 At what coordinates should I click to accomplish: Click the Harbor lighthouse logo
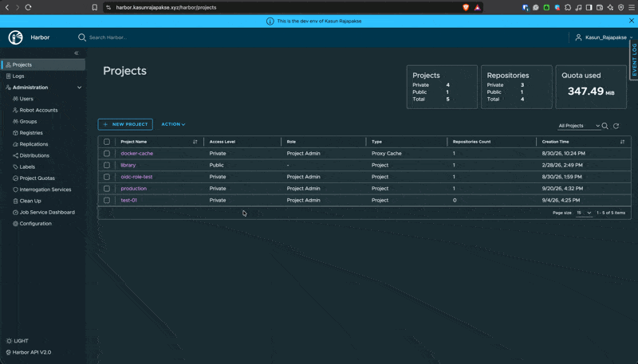(x=15, y=37)
